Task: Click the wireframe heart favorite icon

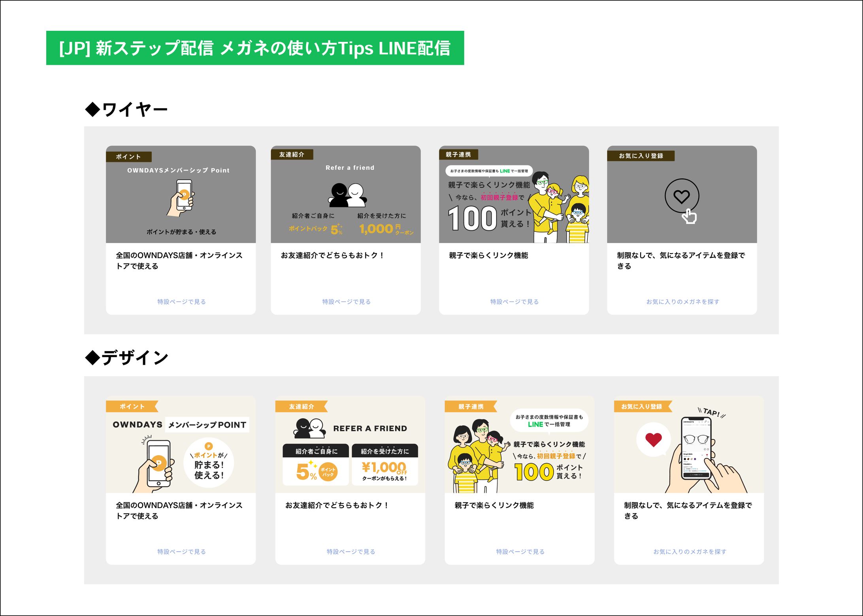Action: 682,196
